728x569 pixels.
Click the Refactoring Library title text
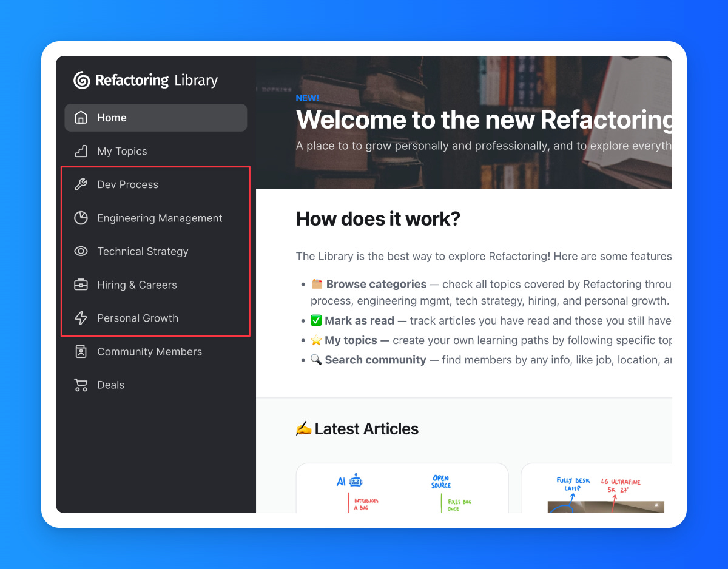(157, 80)
